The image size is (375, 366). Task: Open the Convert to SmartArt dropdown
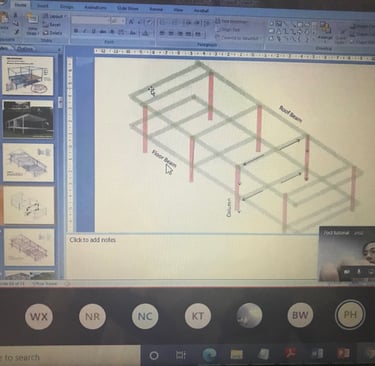(x=238, y=38)
